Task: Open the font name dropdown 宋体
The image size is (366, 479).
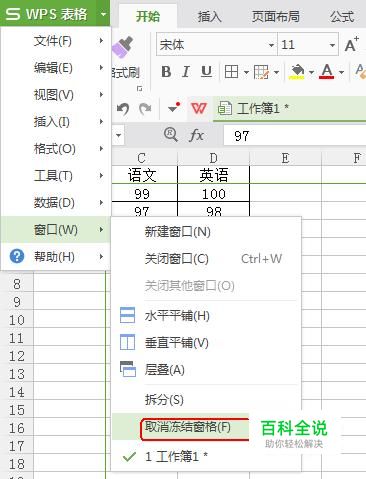Action: click(271, 45)
